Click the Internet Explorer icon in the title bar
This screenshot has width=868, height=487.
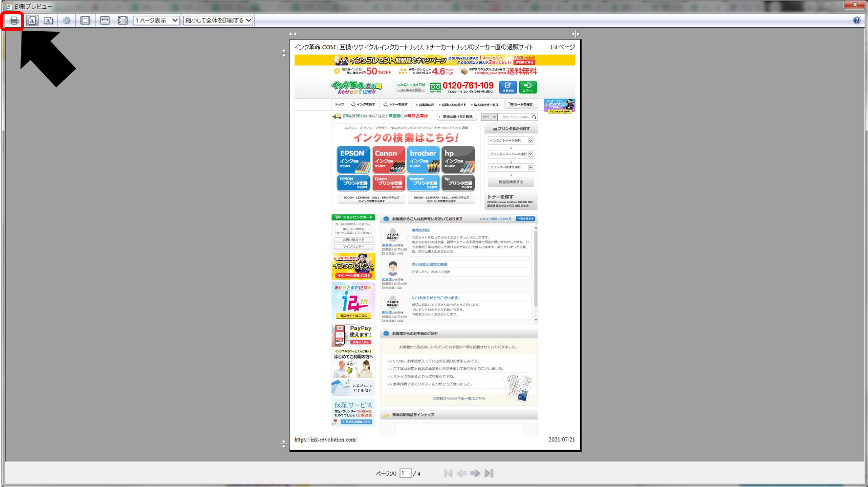click(8, 6)
